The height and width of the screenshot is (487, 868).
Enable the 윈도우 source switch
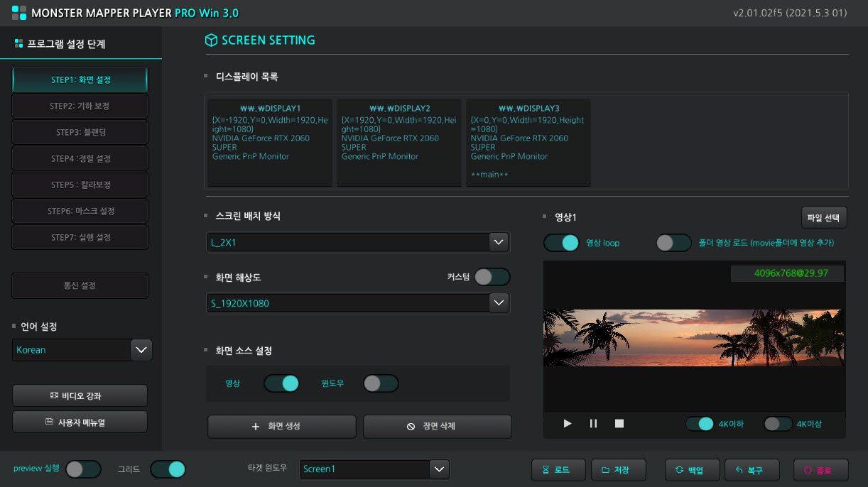pyautogui.click(x=381, y=383)
